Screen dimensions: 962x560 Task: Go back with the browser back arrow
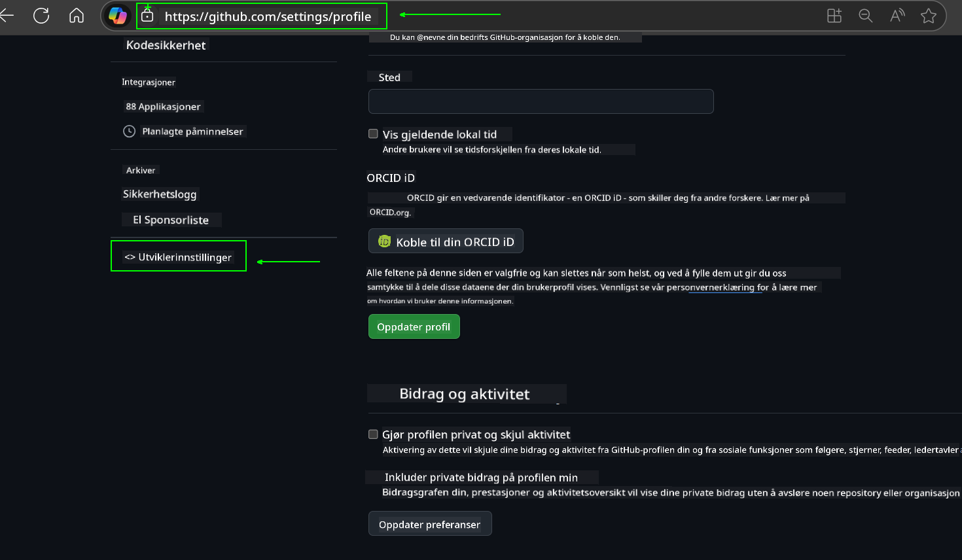click(x=7, y=16)
